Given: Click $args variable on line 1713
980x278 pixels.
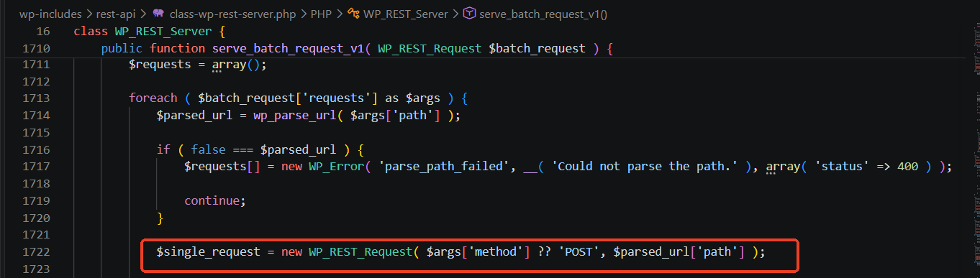Looking at the screenshot, I should (422, 98).
